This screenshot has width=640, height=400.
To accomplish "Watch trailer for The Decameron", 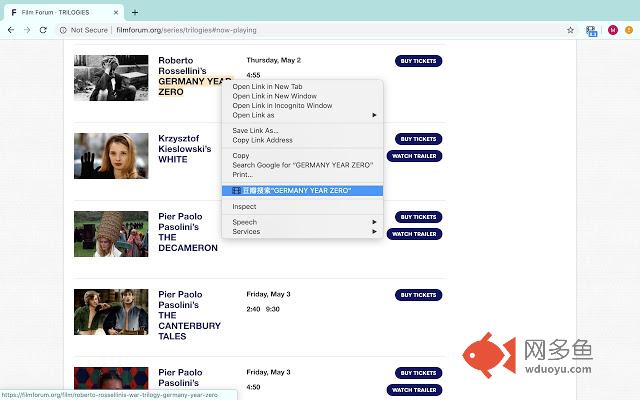I will pyautogui.click(x=414, y=234).
